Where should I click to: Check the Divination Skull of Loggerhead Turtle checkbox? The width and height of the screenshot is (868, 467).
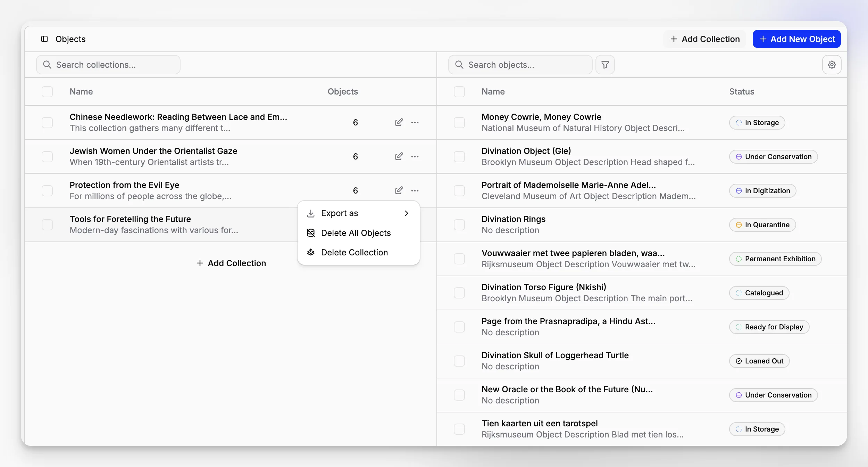(459, 361)
